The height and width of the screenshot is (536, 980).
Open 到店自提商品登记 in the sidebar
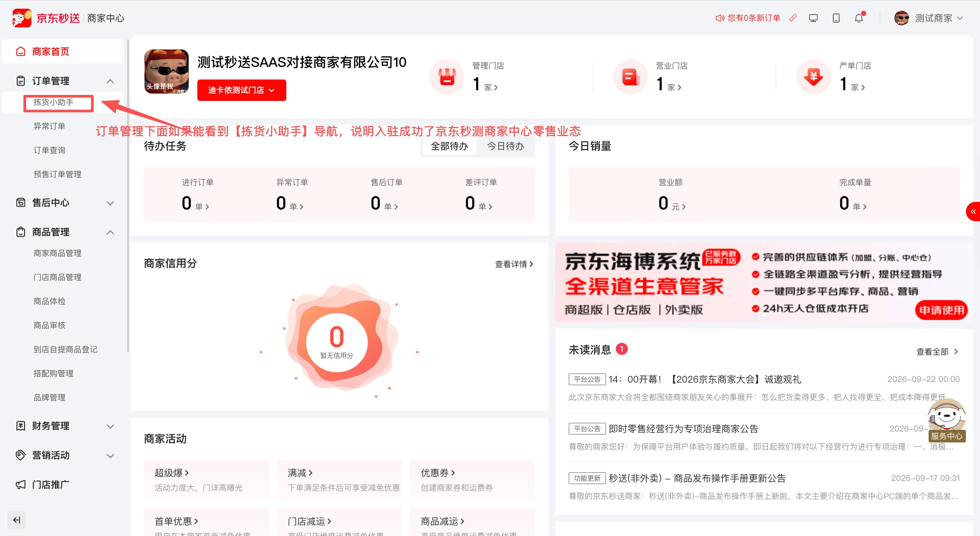coord(66,349)
